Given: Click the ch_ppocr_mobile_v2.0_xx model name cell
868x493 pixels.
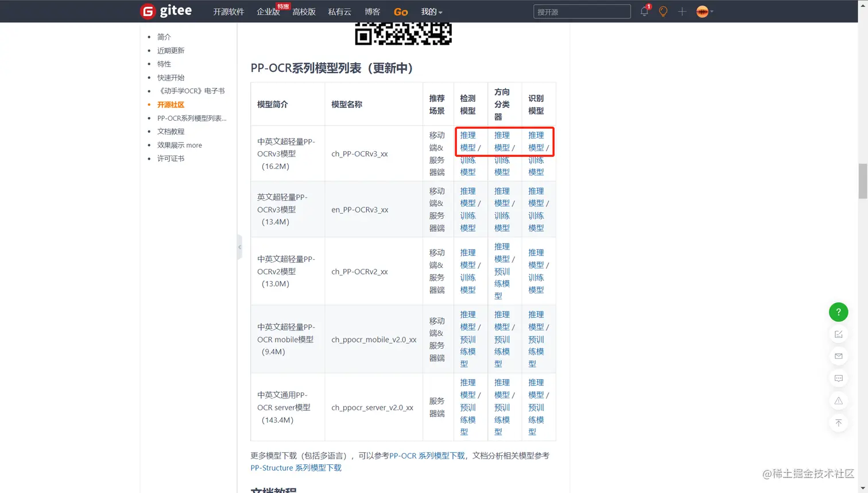Looking at the screenshot, I should (374, 340).
